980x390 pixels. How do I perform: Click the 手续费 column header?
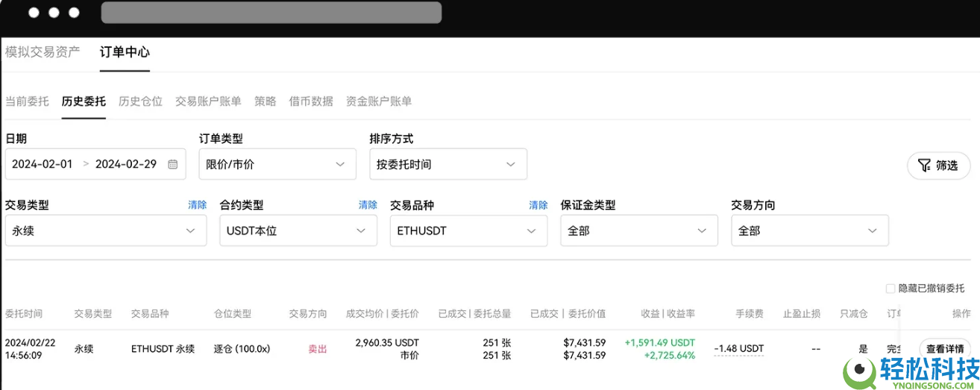pyautogui.click(x=749, y=314)
